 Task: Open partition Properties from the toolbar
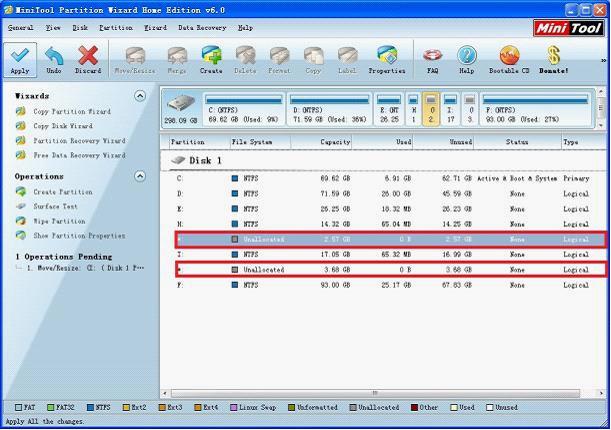coord(386,56)
